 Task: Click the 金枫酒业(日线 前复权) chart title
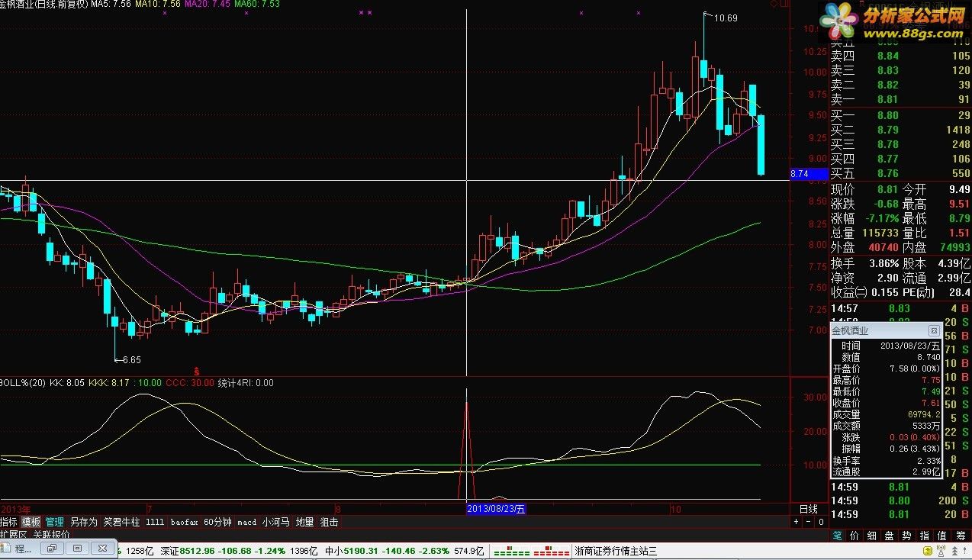coord(43,4)
